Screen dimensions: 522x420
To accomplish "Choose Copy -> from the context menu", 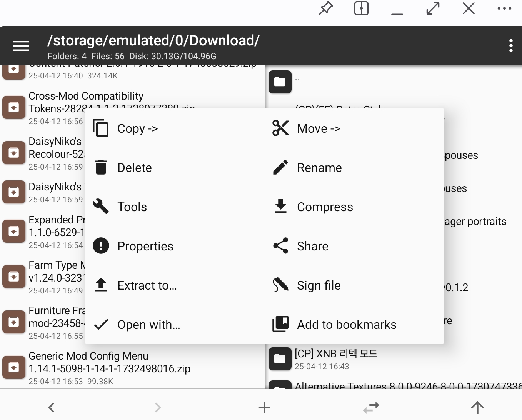I will [x=175, y=128].
